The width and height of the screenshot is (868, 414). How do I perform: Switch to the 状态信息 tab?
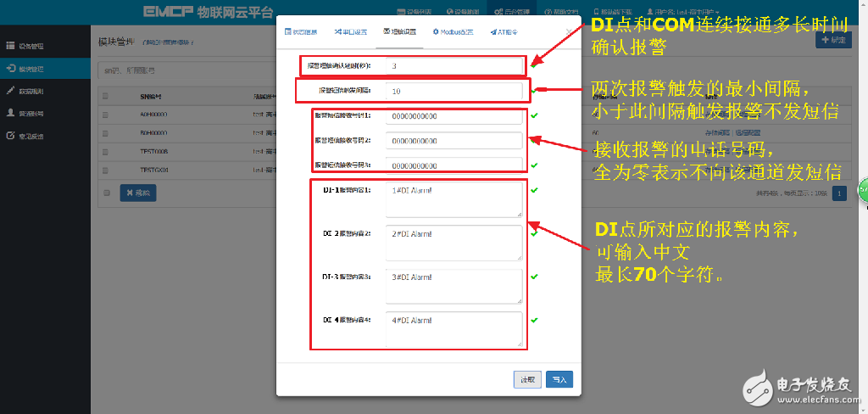[x=301, y=32]
